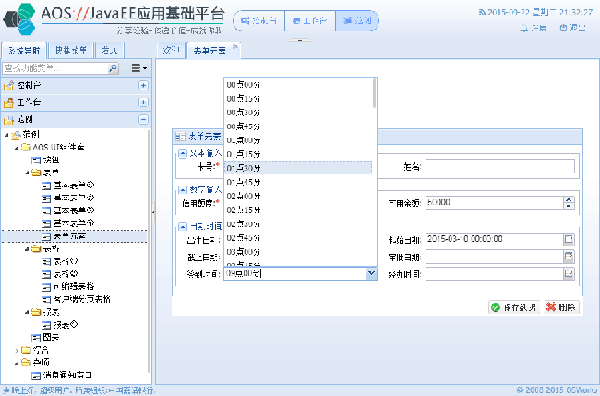
Task: Switch to the 系统导航 left panel tab
Action: 24,50
